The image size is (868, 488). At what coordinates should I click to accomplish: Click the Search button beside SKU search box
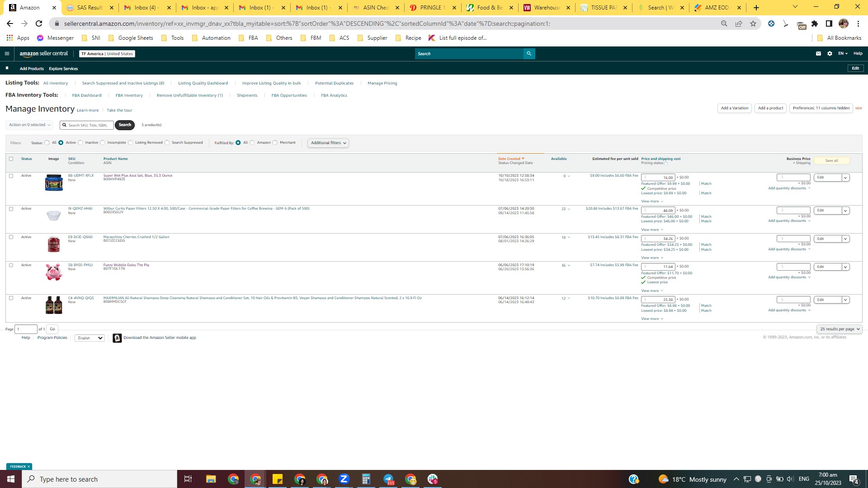(125, 125)
